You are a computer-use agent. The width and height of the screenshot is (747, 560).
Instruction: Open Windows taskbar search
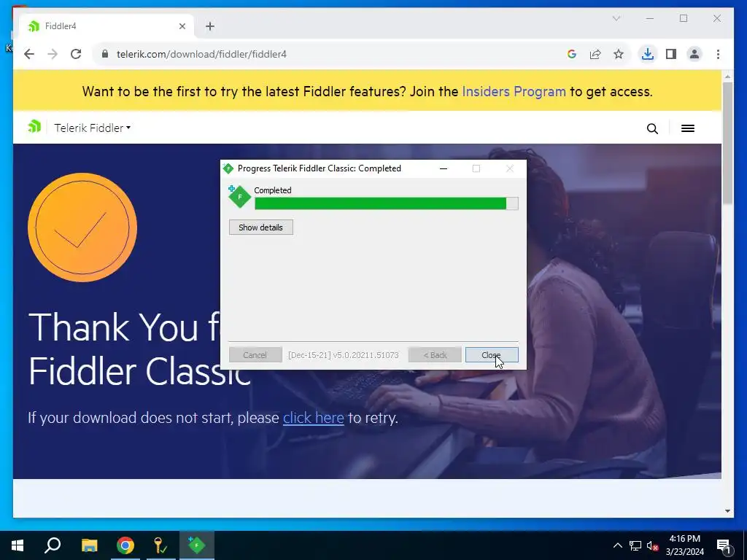coord(53,545)
